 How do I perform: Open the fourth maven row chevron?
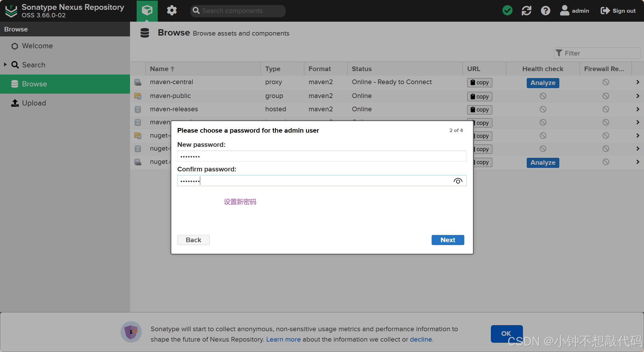tap(637, 123)
